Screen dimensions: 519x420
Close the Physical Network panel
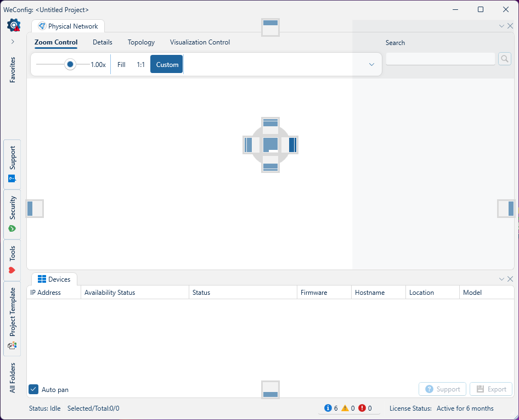510,26
